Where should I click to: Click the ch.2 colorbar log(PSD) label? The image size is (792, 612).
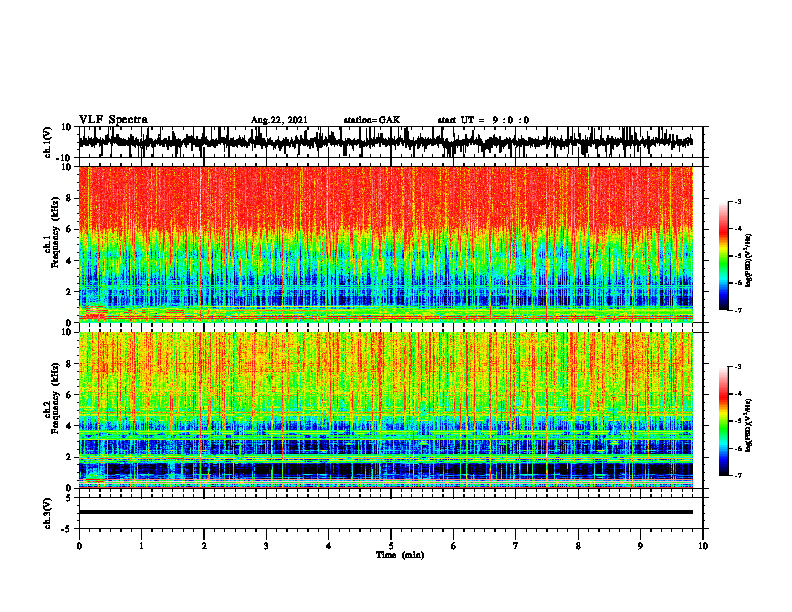[749, 424]
